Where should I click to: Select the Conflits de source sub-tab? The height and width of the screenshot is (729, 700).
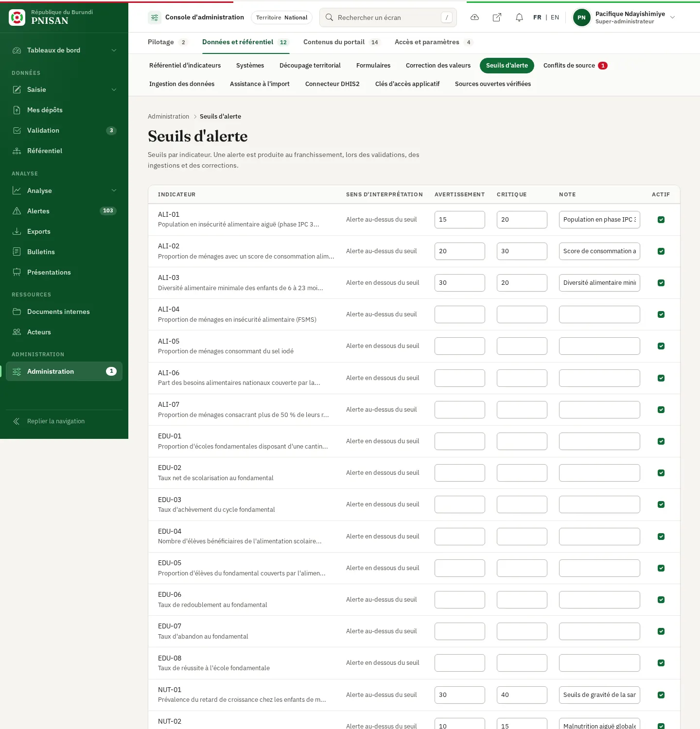[576, 66]
